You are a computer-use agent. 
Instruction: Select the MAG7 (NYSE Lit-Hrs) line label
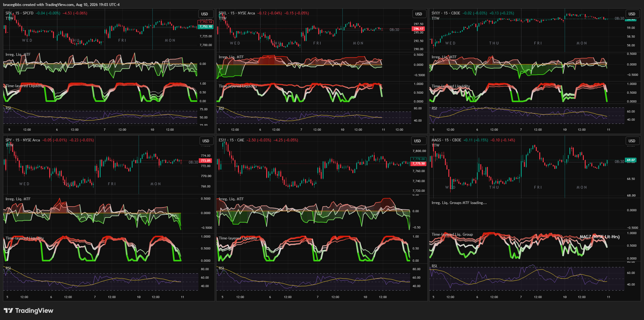pyautogui.click(x=599, y=237)
